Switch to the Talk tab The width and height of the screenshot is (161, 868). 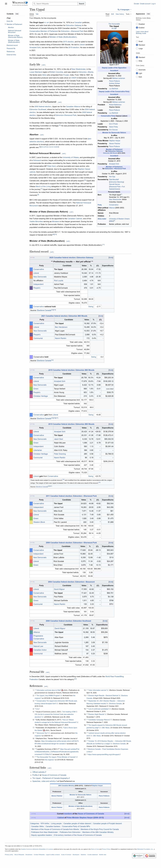point(37,14)
